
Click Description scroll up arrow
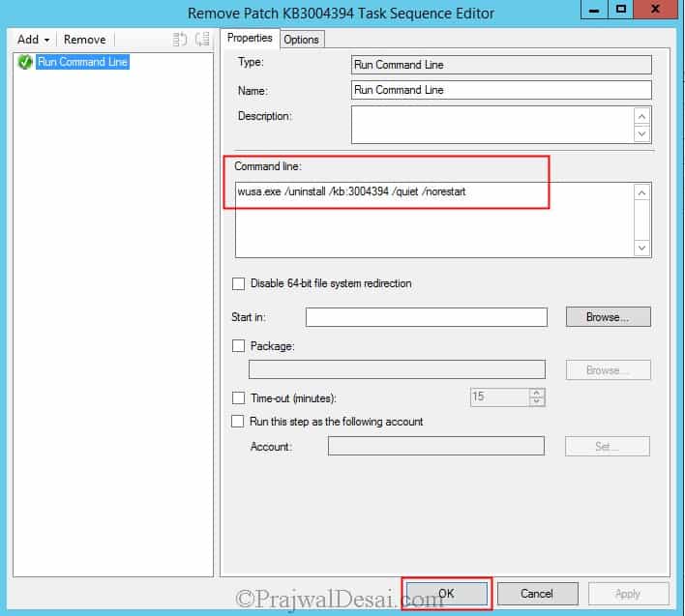pyautogui.click(x=641, y=116)
